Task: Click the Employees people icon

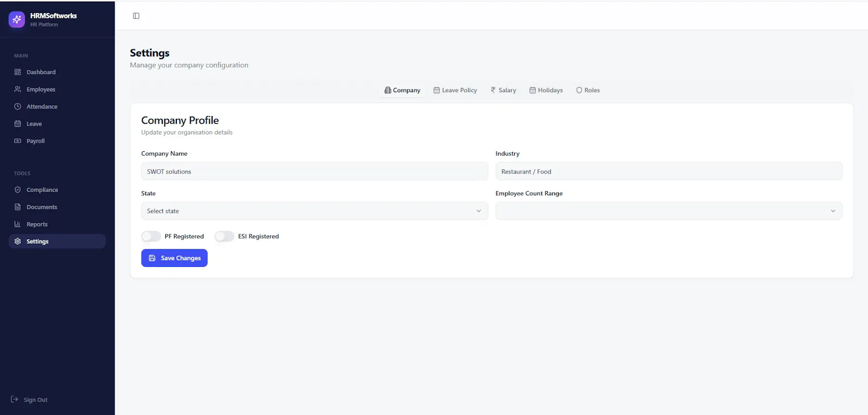Action: 17,89
